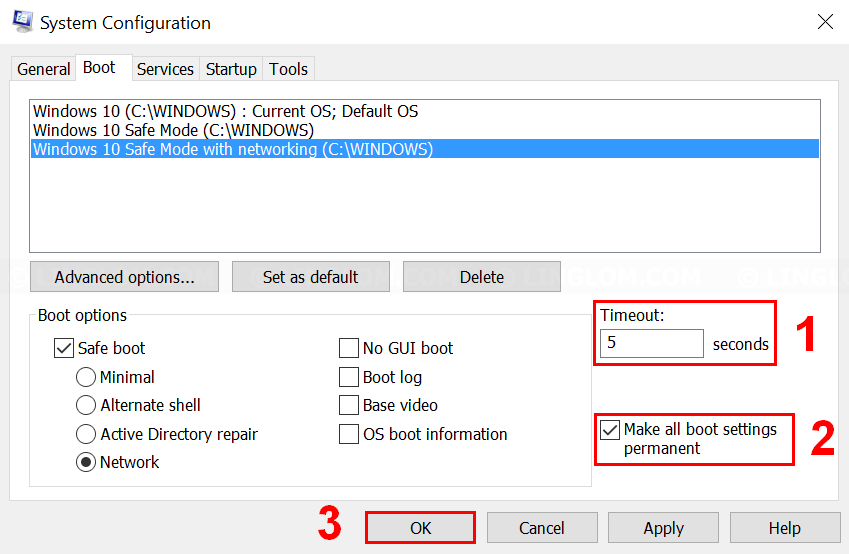Enable OS boot information
849x554 pixels.
pos(349,434)
